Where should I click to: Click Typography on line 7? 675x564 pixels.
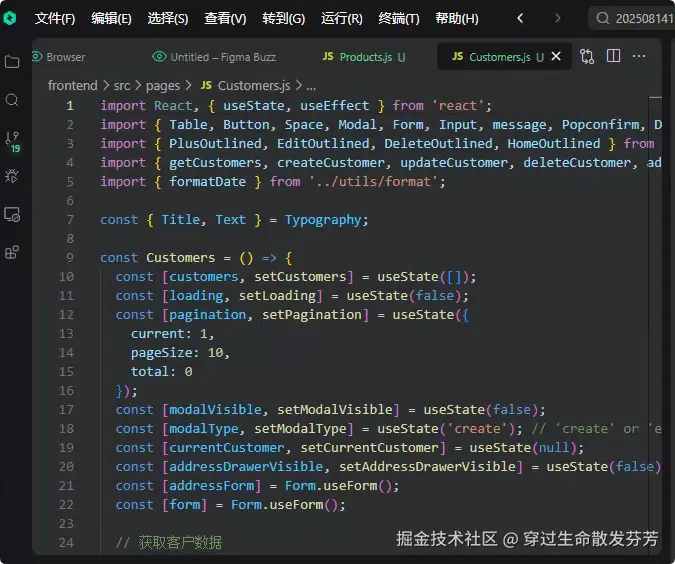[323, 220]
